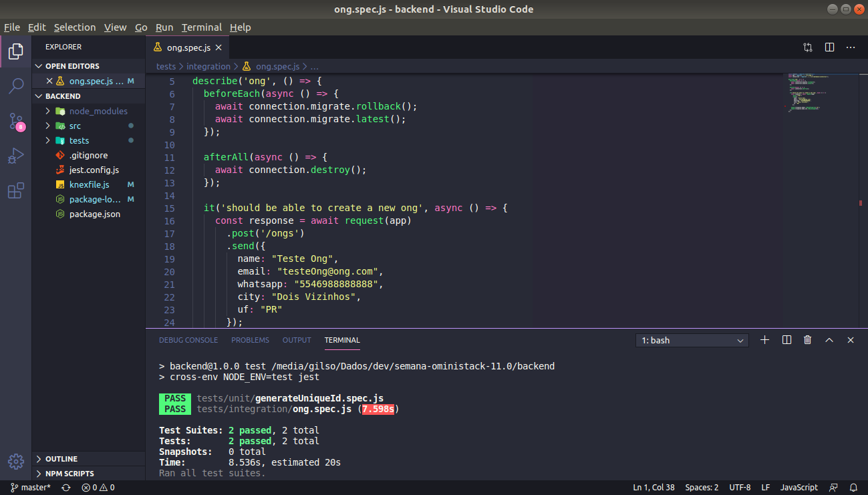Screen dimensions: 868x495
Task: Expand the tests folder
Action: click(48, 140)
